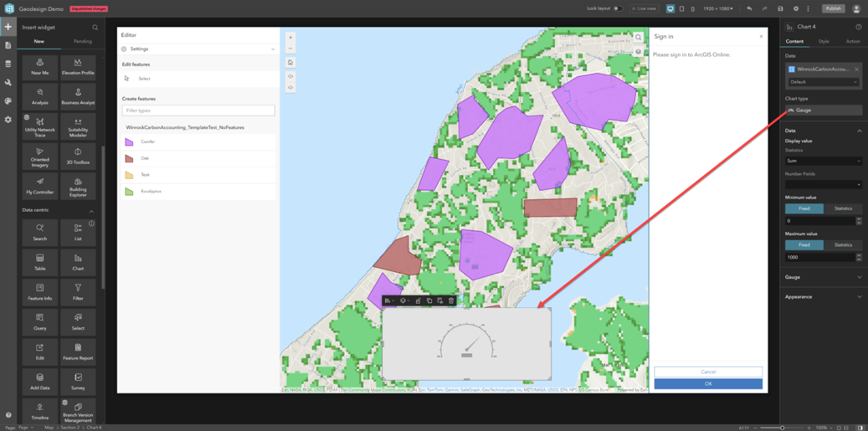Viewport: 868px width, 431px height.
Task: Switch to tablet device view
Action: (x=682, y=8)
